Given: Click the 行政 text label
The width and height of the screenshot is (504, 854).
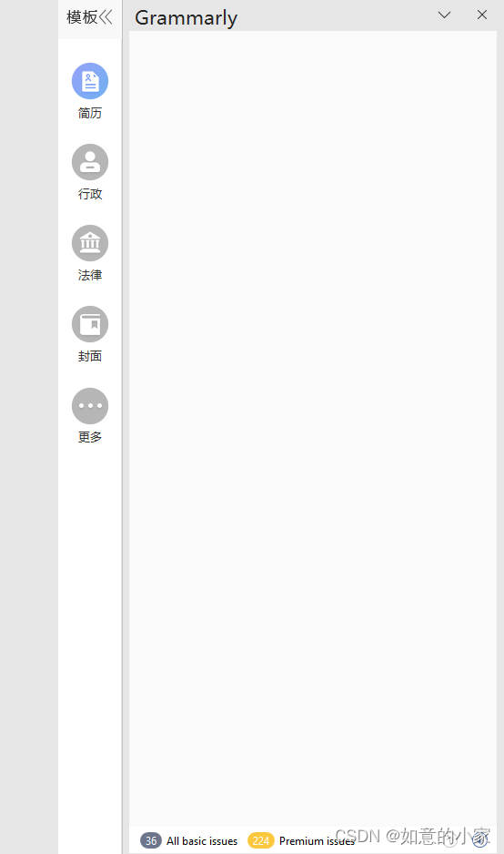Looking at the screenshot, I should 90,194.
